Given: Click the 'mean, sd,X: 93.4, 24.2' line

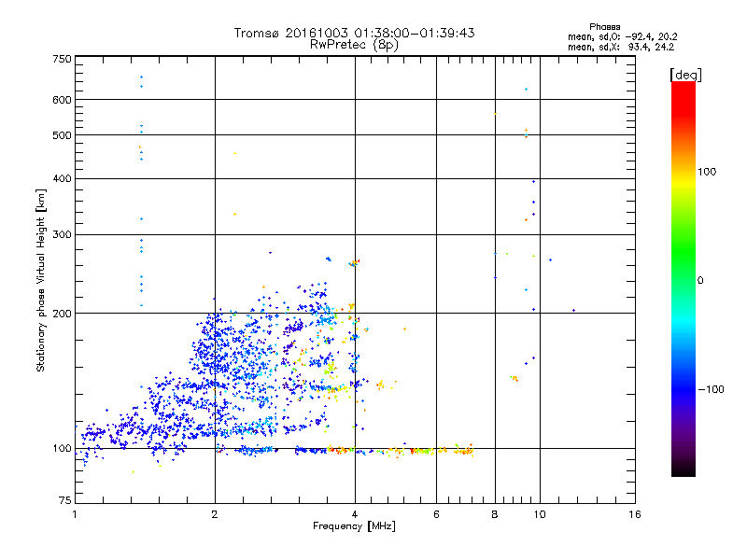Looking at the screenshot, I should 621,47.
